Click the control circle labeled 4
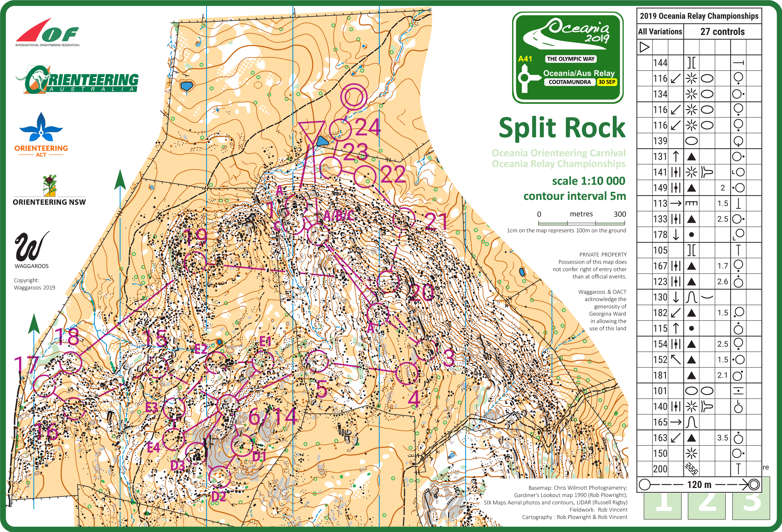782x532 pixels. [x=407, y=373]
